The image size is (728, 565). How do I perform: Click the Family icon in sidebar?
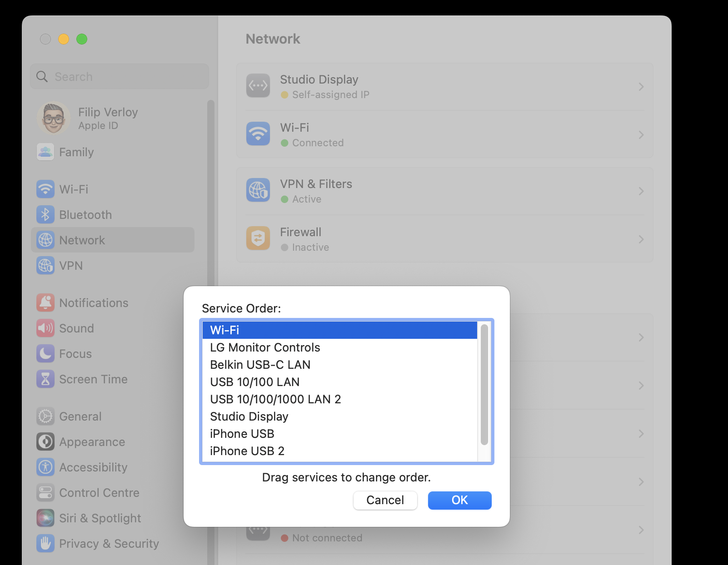45,152
